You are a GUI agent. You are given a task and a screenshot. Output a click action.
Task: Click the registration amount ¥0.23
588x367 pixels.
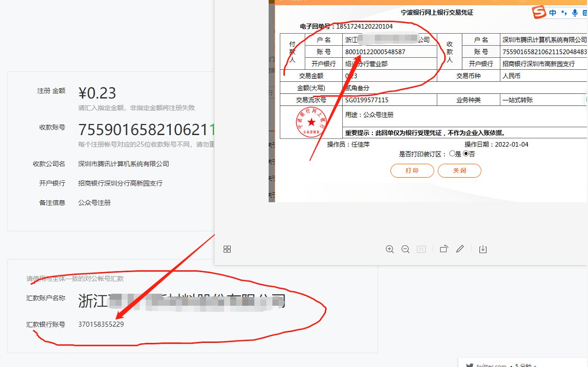click(x=97, y=93)
